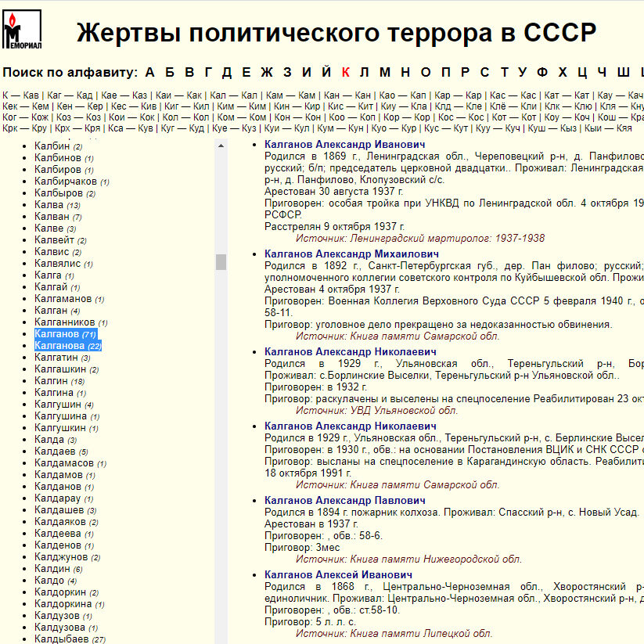
Task: Open surname Калдин in the list
Action: tap(52, 569)
